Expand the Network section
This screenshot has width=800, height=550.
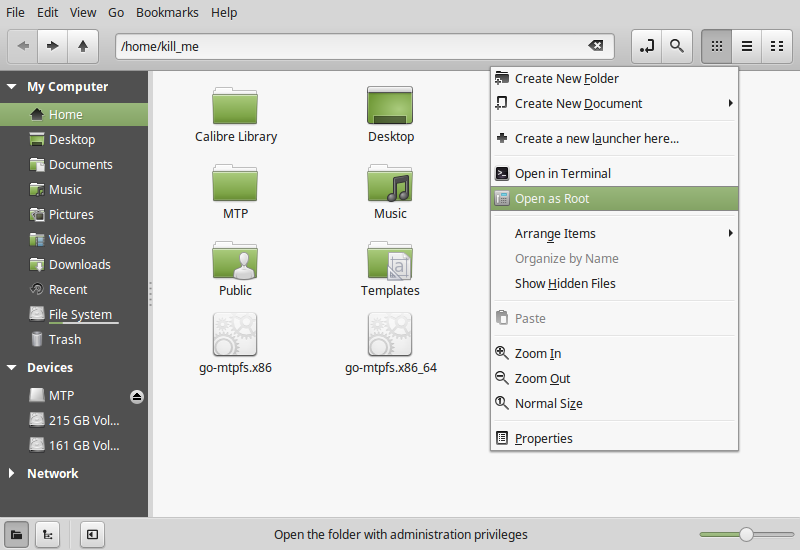tap(12, 473)
